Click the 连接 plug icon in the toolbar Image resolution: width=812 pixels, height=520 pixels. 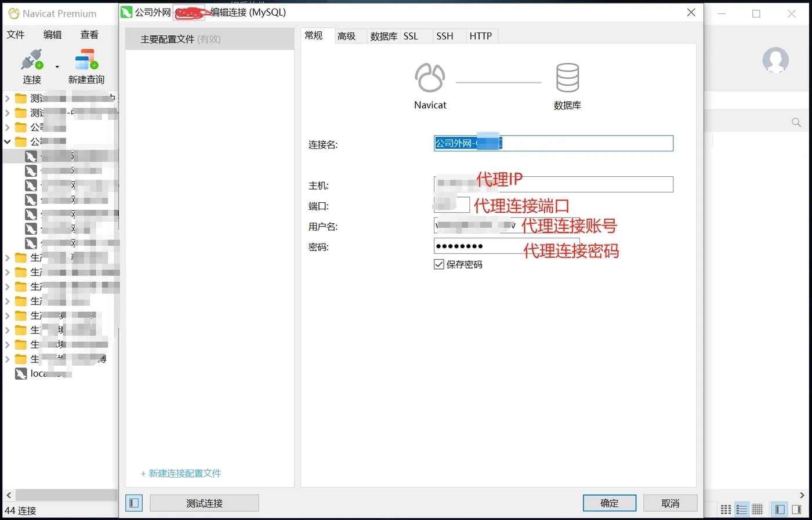pos(32,60)
